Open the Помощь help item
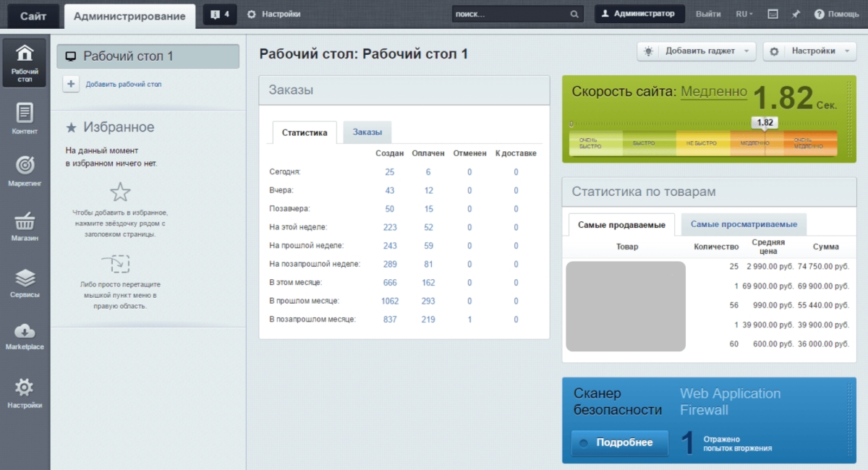The height and width of the screenshot is (470, 868). (836, 14)
